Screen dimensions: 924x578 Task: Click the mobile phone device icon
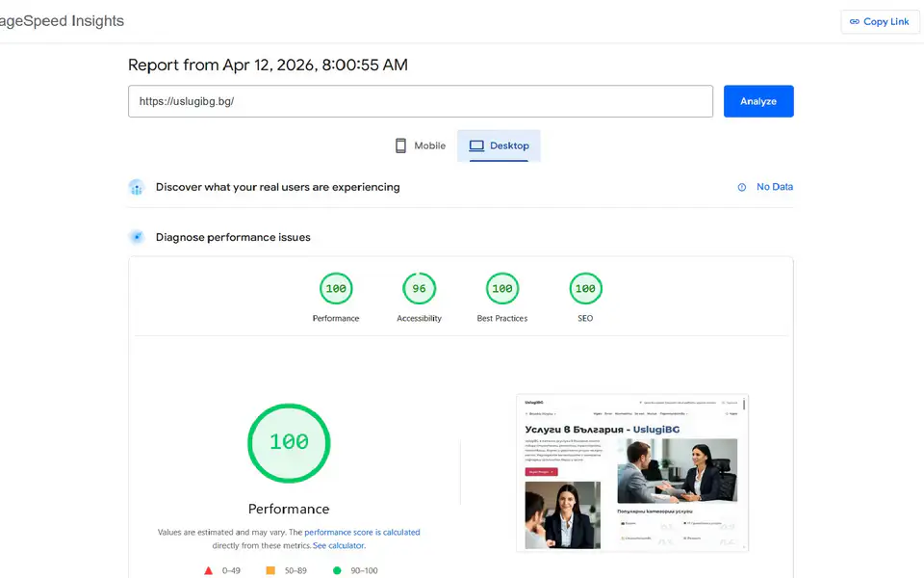click(x=401, y=145)
